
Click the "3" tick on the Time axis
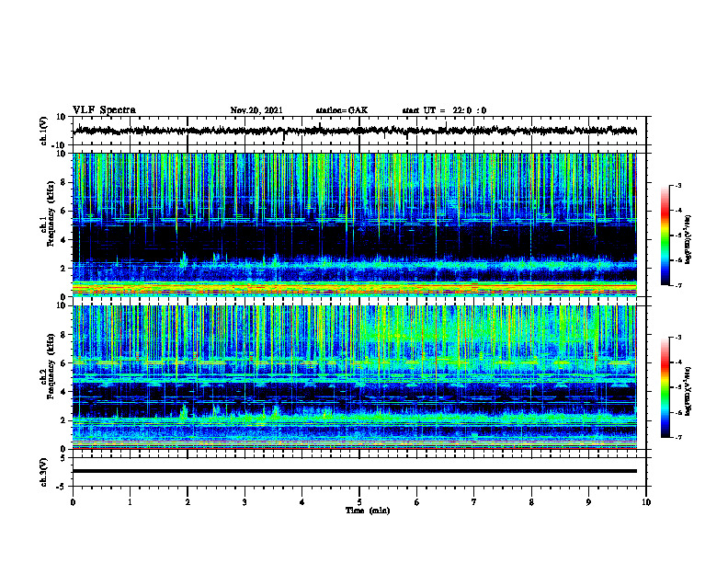(x=245, y=502)
